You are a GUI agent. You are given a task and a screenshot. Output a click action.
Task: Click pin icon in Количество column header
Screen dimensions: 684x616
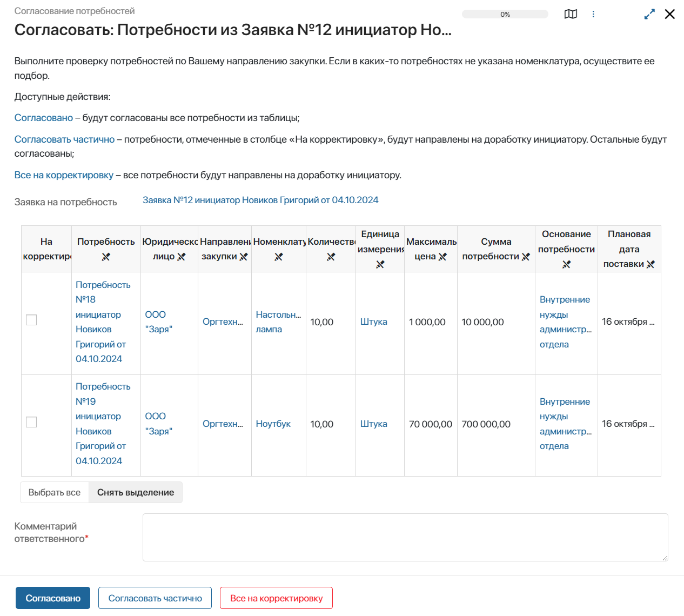(x=331, y=257)
